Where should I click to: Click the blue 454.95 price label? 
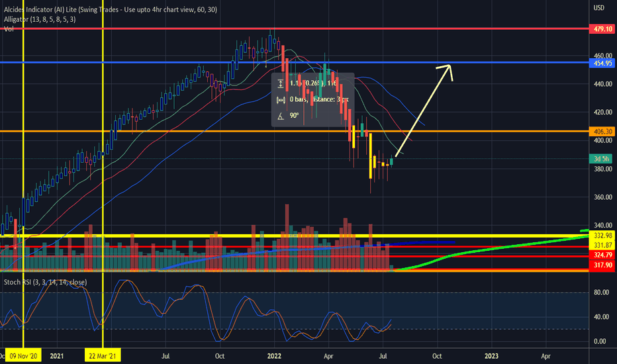pyautogui.click(x=602, y=63)
